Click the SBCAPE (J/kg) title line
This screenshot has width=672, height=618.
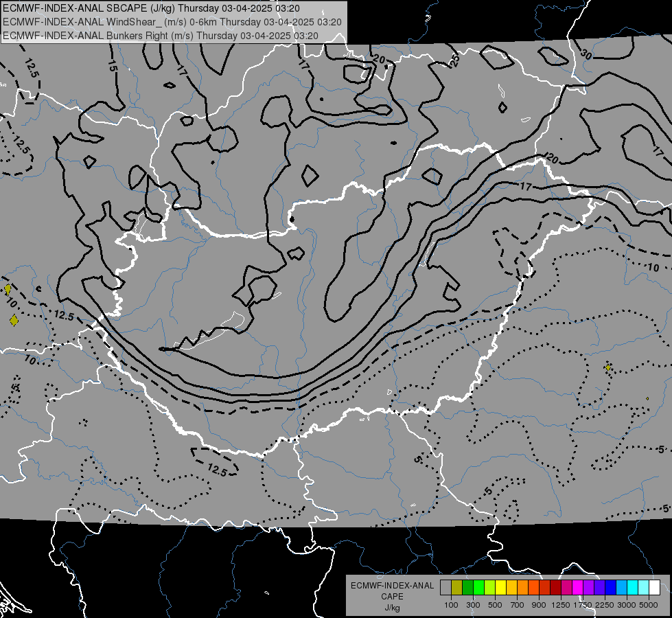[x=152, y=8]
